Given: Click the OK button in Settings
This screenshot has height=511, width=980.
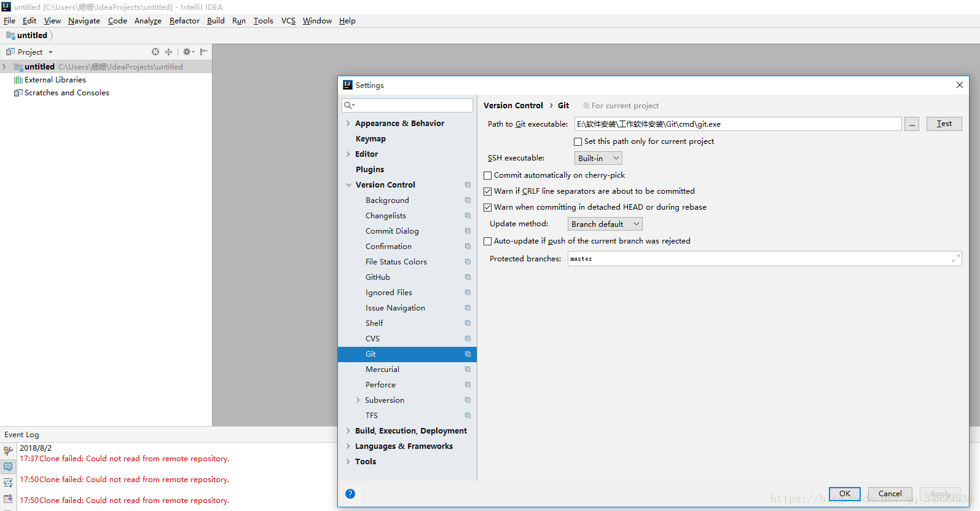Looking at the screenshot, I should click(x=845, y=494).
